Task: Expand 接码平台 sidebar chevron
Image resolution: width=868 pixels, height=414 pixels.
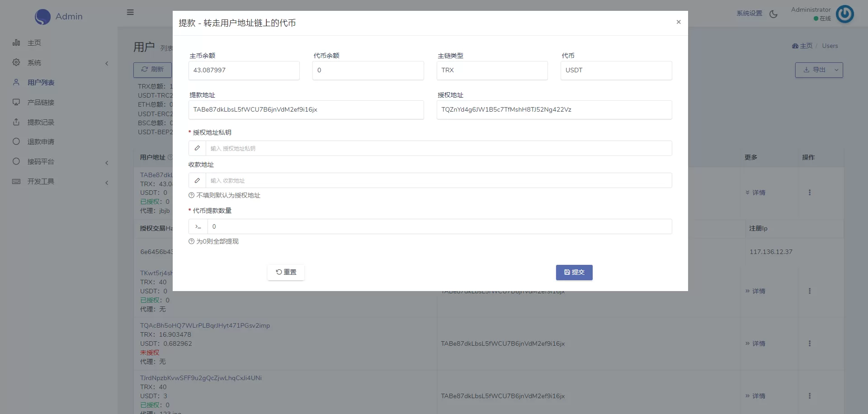Action: coord(107,163)
